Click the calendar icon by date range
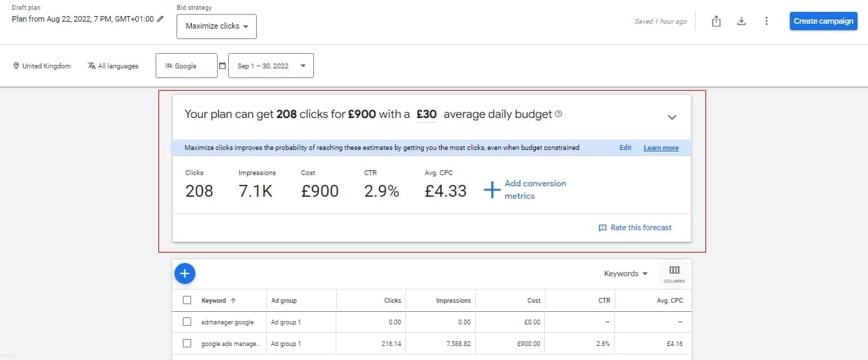 pyautogui.click(x=223, y=66)
